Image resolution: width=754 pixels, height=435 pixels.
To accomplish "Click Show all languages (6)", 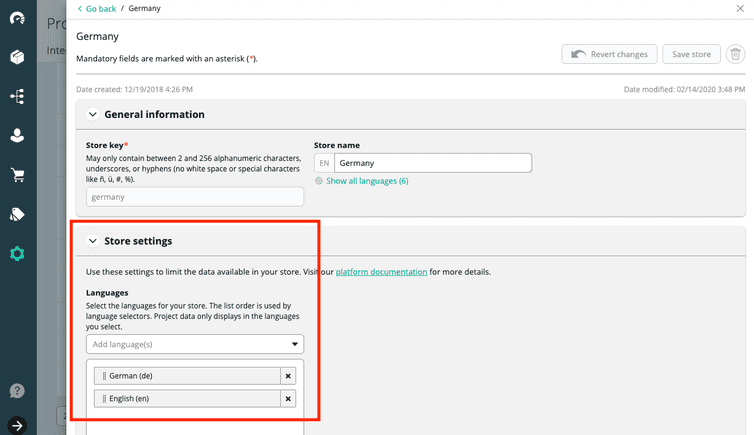I will coord(366,181).
